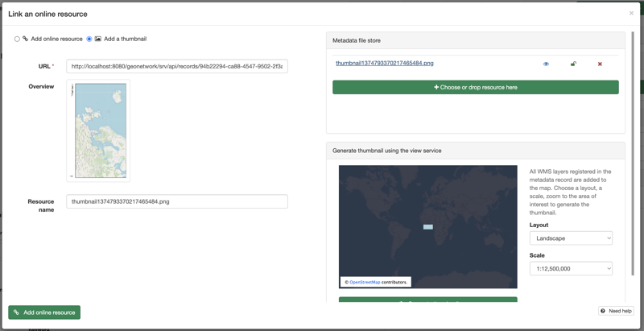This screenshot has width=644, height=331.
Task: Click the Add online resource green button
Action: pos(44,312)
